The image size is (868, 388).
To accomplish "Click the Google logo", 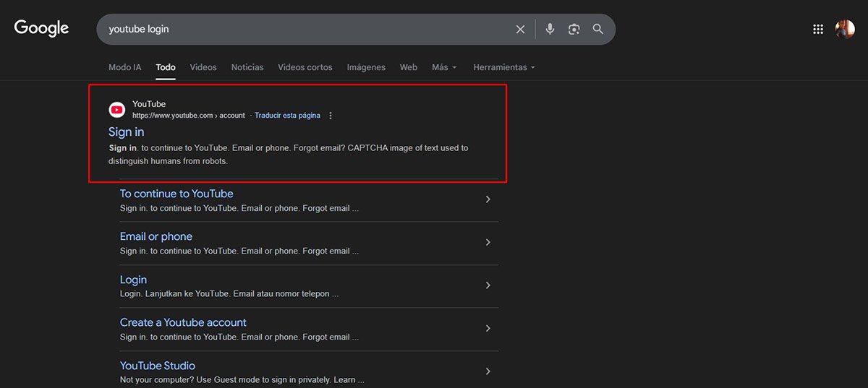I will (41, 28).
